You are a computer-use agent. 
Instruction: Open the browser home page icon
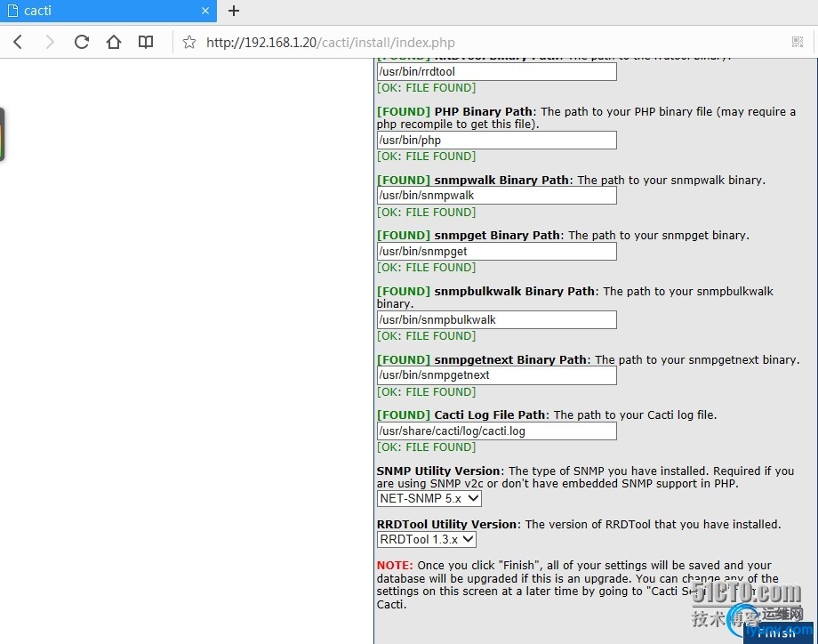click(x=114, y=42)
